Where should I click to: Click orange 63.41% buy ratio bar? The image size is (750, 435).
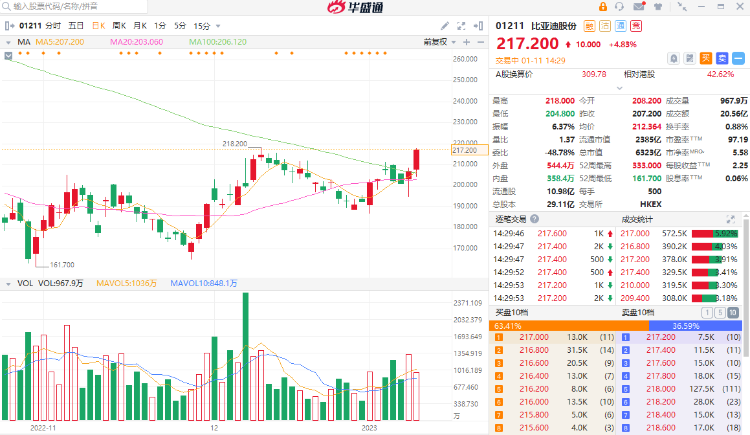(x=569, y=326)
